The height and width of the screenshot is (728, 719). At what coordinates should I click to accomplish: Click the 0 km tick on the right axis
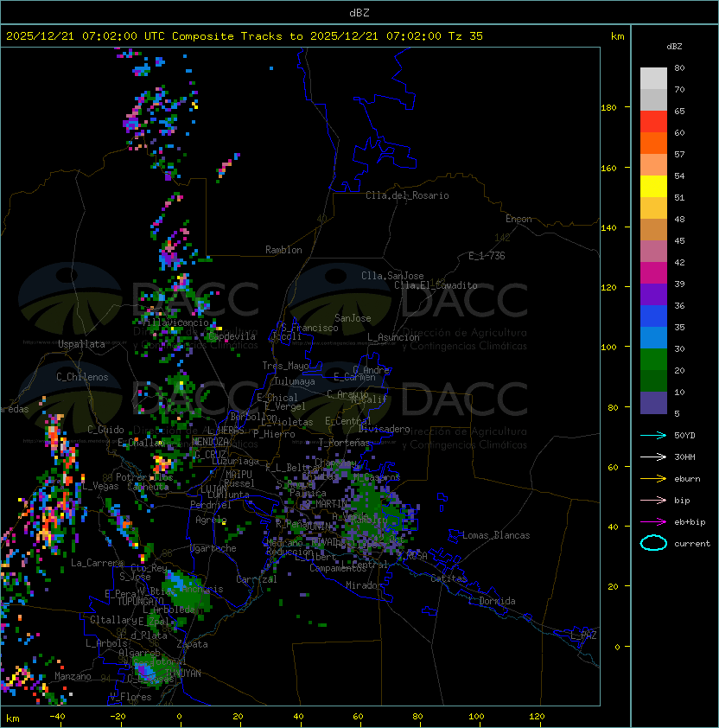617,647
